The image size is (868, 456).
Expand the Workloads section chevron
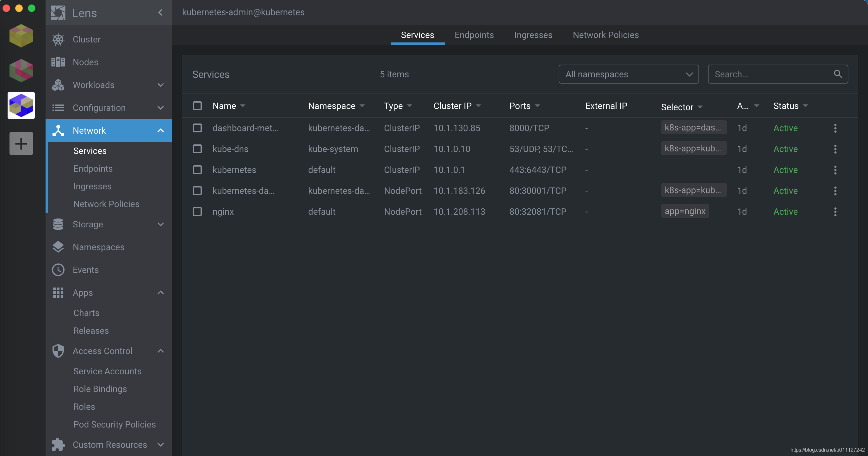161,85
